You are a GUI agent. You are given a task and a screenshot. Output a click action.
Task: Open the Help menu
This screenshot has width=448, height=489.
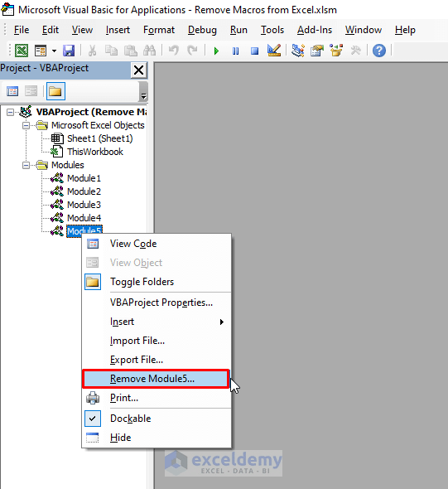coord(405,30)
